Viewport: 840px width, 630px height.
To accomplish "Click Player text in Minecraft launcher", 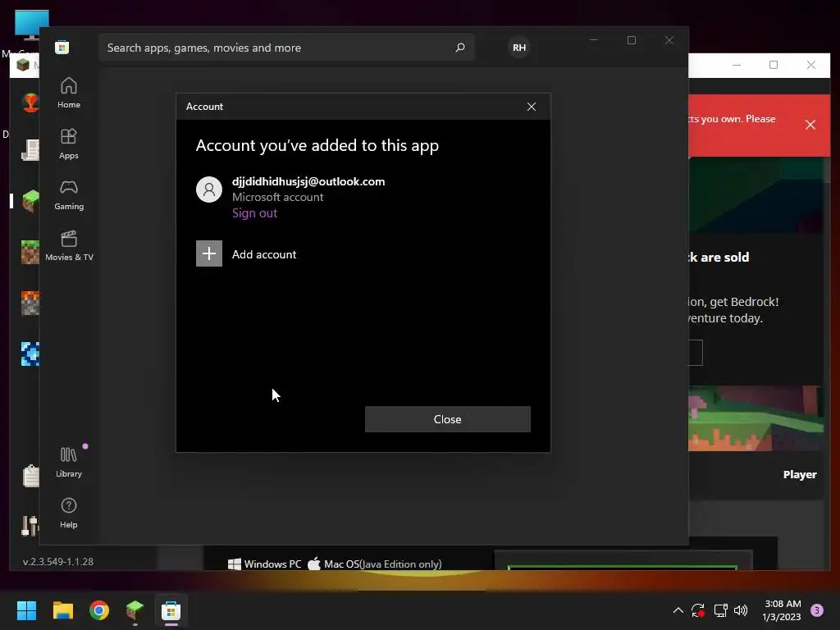I will coord(800,475).
